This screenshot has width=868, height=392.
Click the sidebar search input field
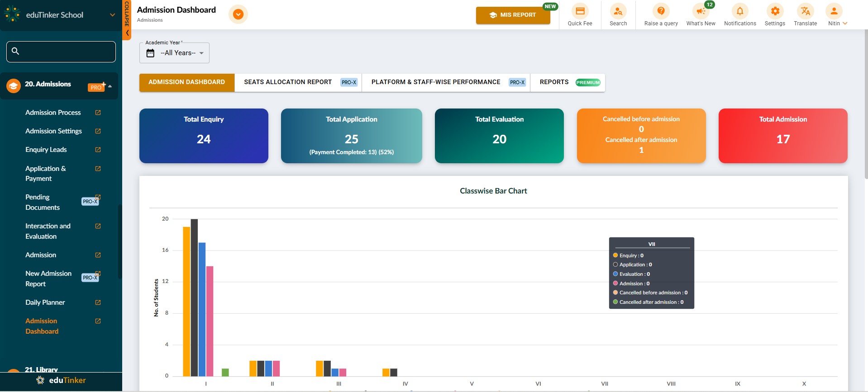pyautogui.click(x=66, y=52)
